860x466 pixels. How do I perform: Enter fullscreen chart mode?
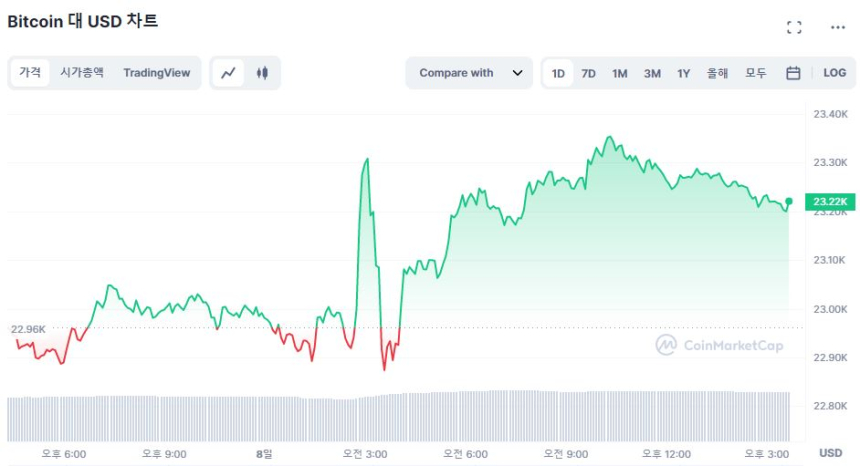pos(794,27)
